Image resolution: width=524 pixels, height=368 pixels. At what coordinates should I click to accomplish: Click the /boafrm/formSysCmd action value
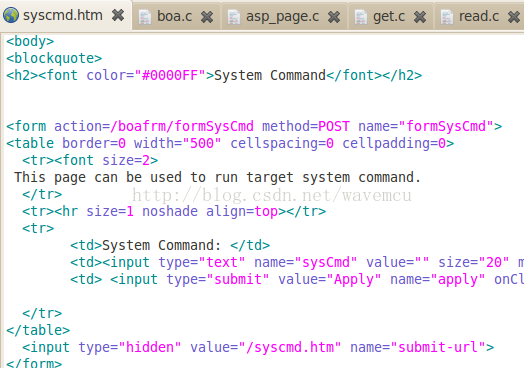click(x=182, y=127)
